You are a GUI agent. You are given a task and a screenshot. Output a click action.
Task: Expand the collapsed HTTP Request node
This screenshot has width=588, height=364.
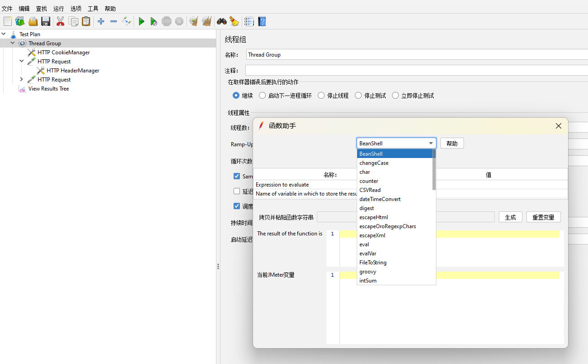coord(22,79)
